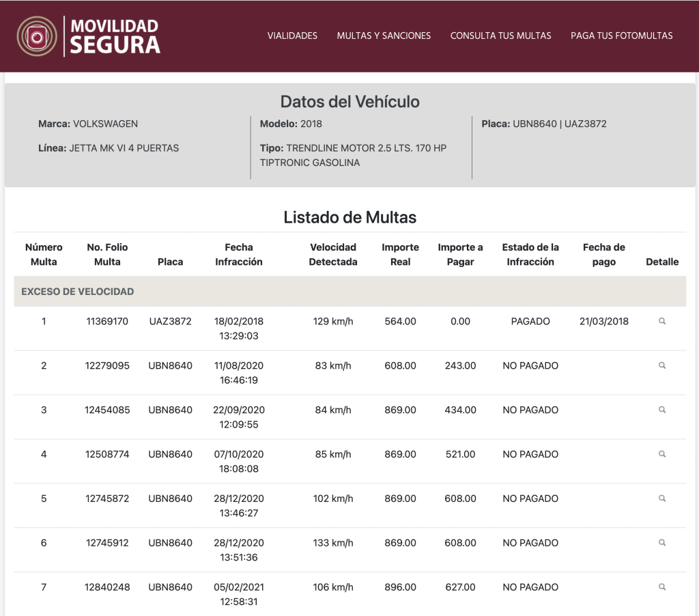Open detail magnifier for folio 12279095
Viewport: 699px width, 616px height.
tap(661, 365)
